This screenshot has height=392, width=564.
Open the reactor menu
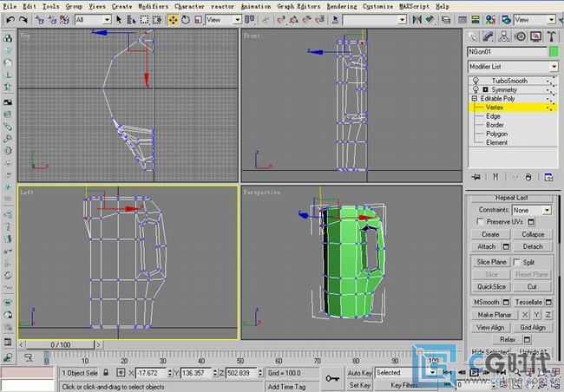222,6
